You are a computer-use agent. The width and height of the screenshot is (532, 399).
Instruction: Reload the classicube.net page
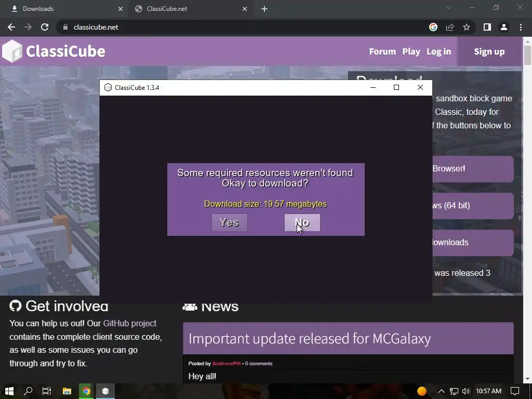click(45, 27)
